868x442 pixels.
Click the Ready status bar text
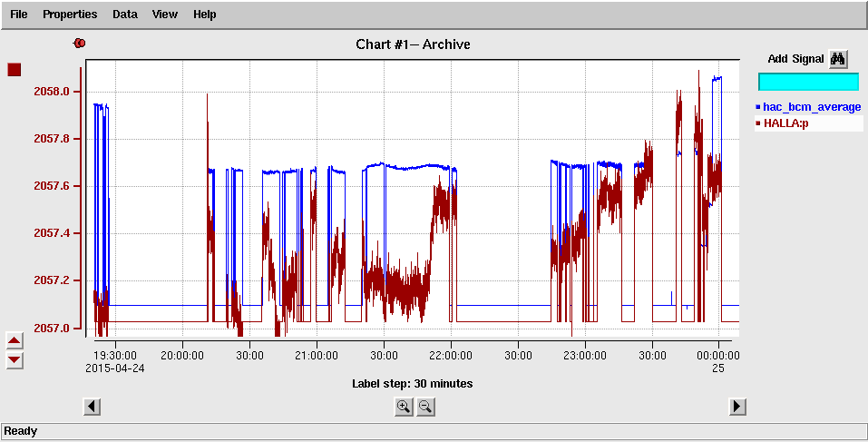tap(21, 431)
